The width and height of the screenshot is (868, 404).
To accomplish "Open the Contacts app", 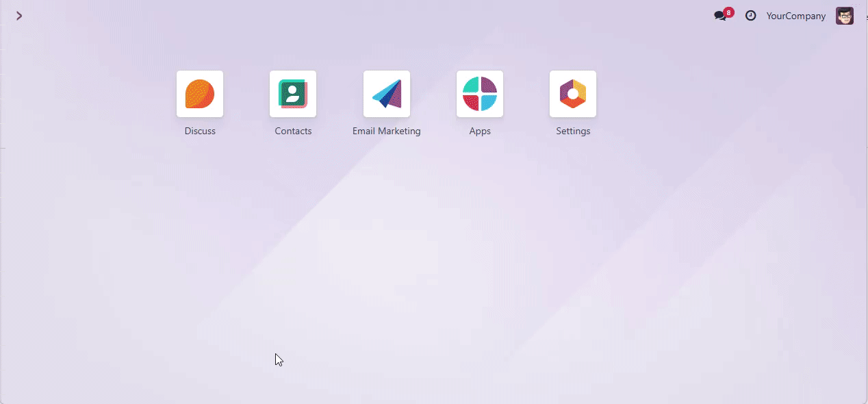I will [293, 94].
